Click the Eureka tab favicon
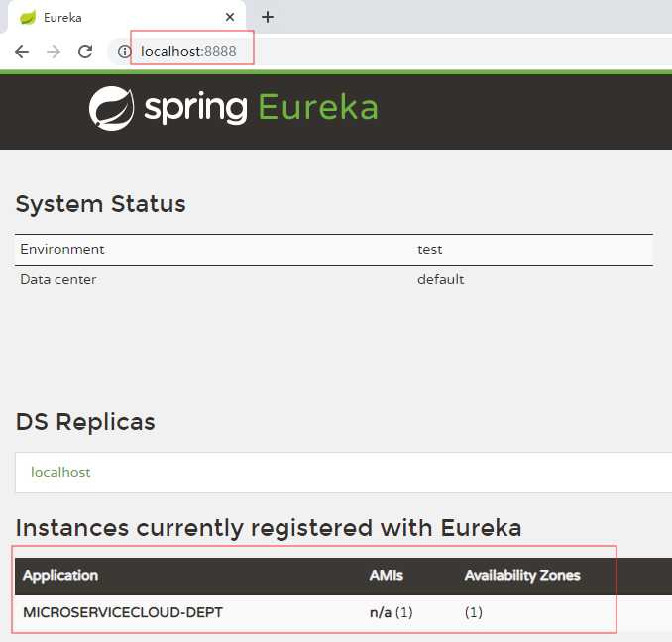This screenshot has width=672, height=642. (x=28, y=18)
